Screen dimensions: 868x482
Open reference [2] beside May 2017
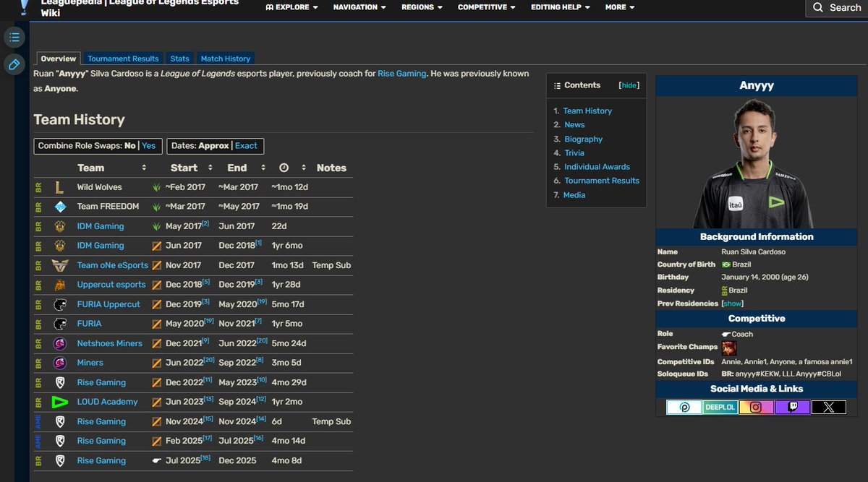[x=205, y=223]
